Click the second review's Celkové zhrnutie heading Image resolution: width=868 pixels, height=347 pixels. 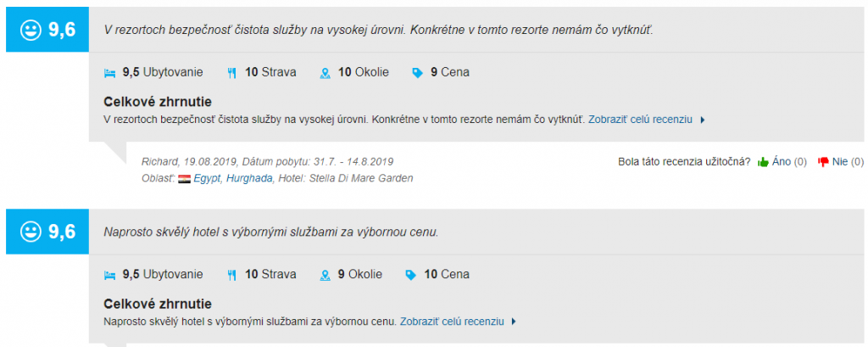157,304
